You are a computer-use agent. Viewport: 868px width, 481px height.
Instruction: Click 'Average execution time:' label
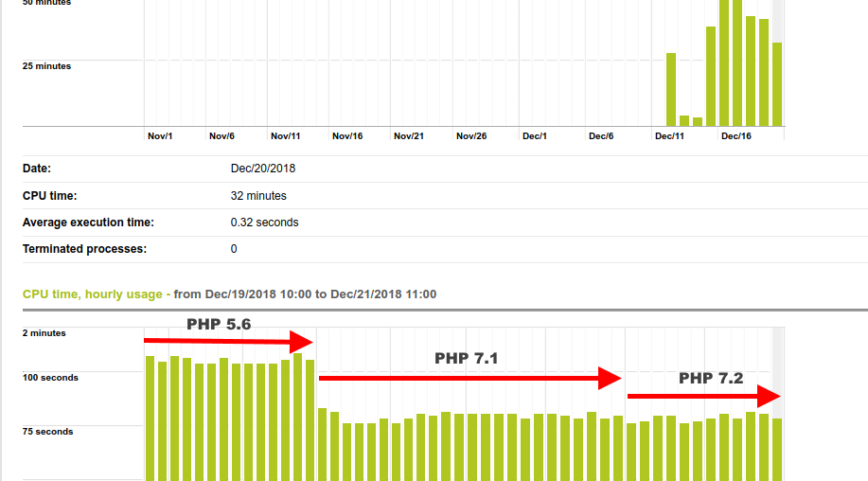coord(89,223)
